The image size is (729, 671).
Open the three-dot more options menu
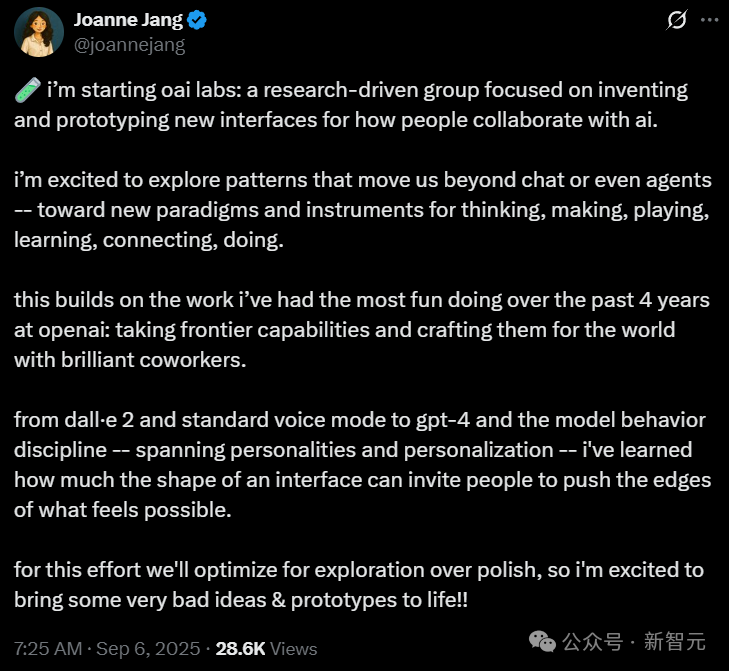709,20
